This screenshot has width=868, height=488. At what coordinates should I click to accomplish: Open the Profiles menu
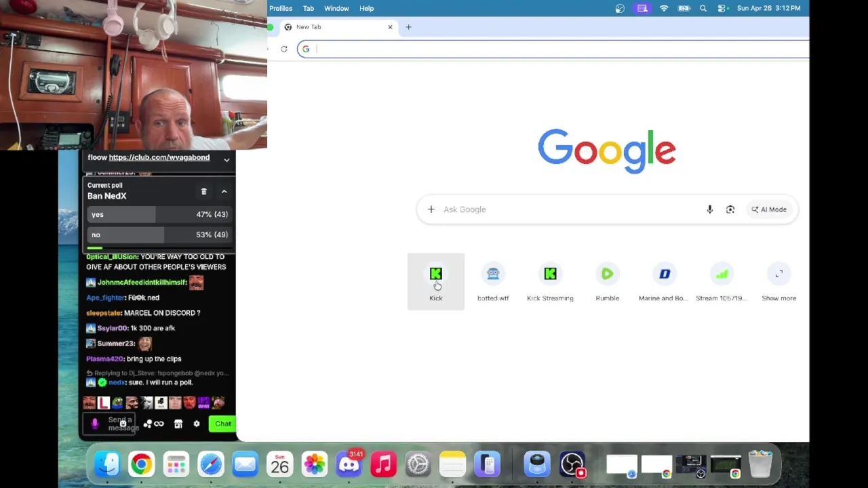tap(281, 8)
